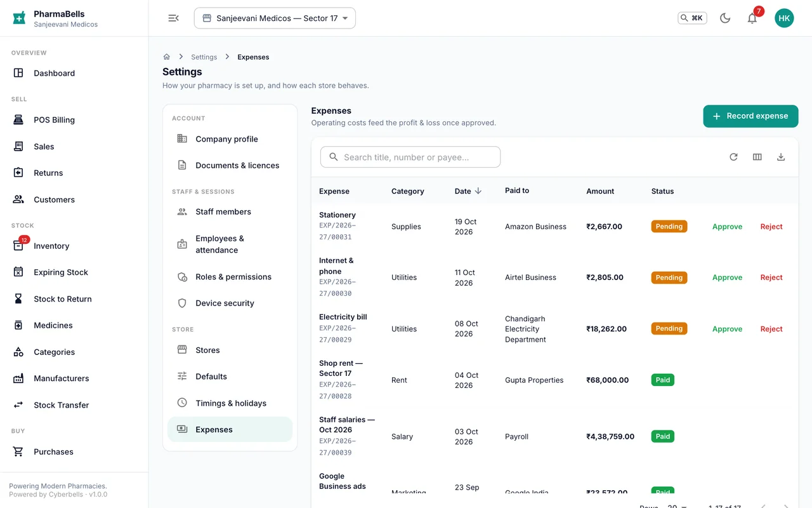Open the column visibility icon

click(x=757, y=157)
